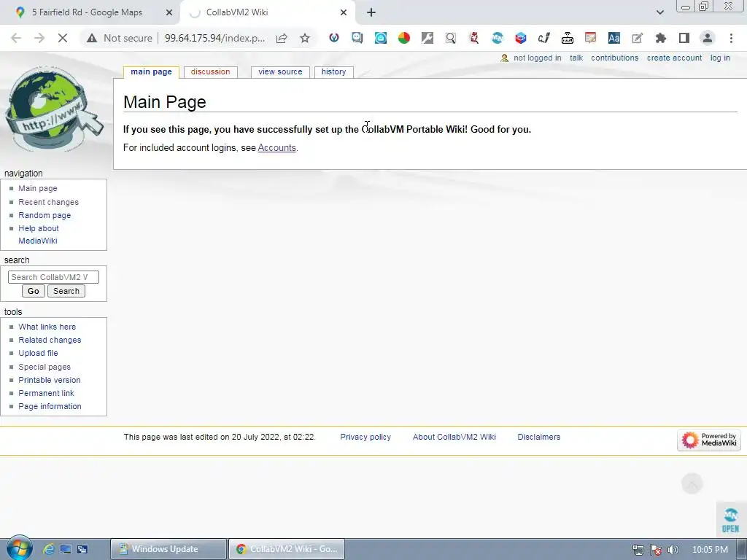Open the Upload file tool

(x=38, y=353)
